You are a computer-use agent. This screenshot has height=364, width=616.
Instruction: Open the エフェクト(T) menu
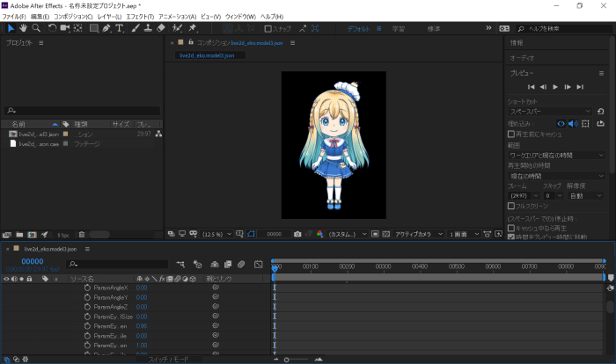[x=140, y=17]
